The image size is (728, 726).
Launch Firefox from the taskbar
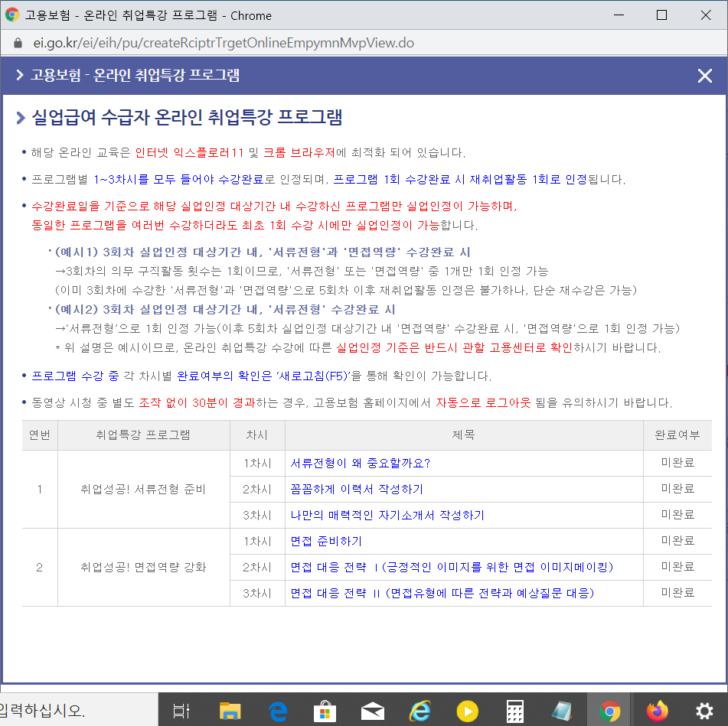657,710
